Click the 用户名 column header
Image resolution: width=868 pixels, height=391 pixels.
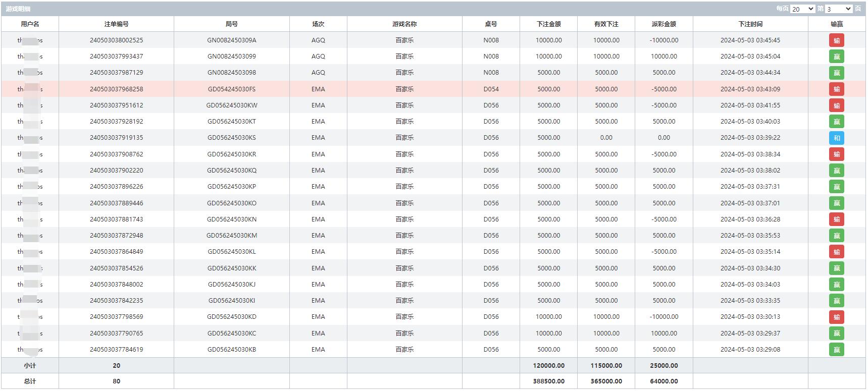[x=30, y=24]
